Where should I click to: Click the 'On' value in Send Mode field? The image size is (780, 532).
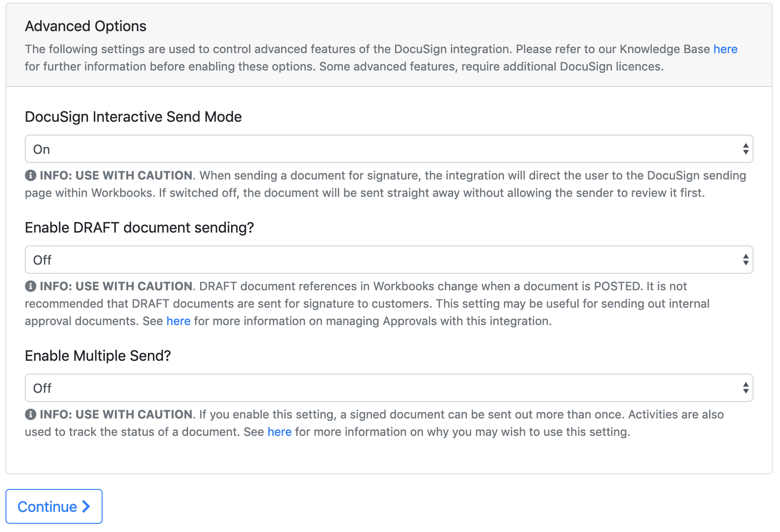[x=42, y=149]
